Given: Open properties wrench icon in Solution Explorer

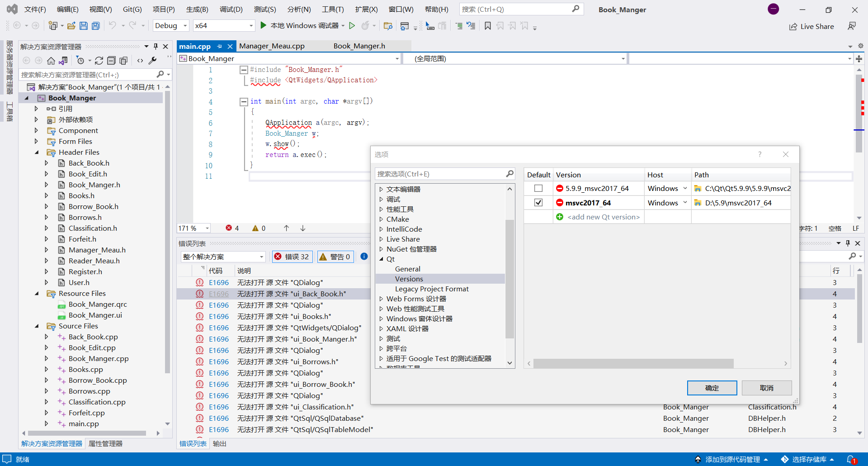Looking at the screenshot, I should (x=153, y=61).
